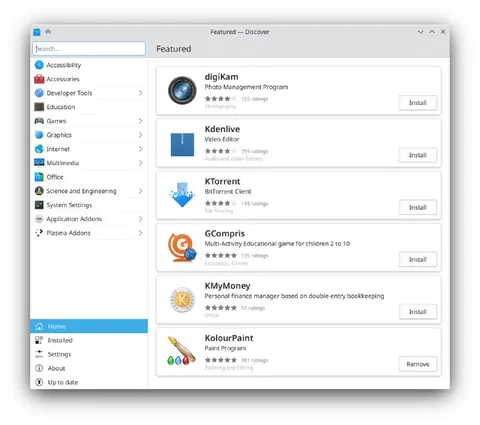
Task: Click the GCompris title text
Action: coord(225,234)
